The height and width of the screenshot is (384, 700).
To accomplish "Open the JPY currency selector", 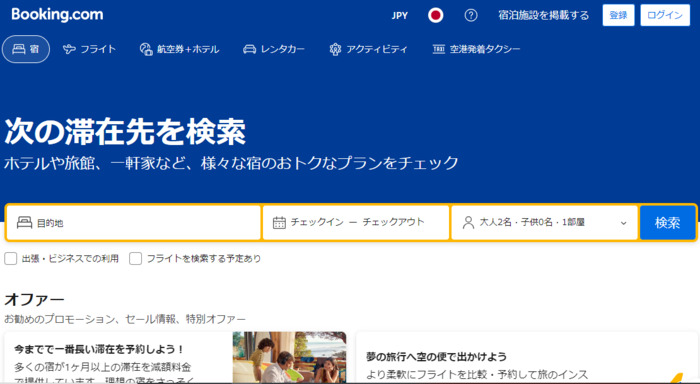I will pos(400,16).
